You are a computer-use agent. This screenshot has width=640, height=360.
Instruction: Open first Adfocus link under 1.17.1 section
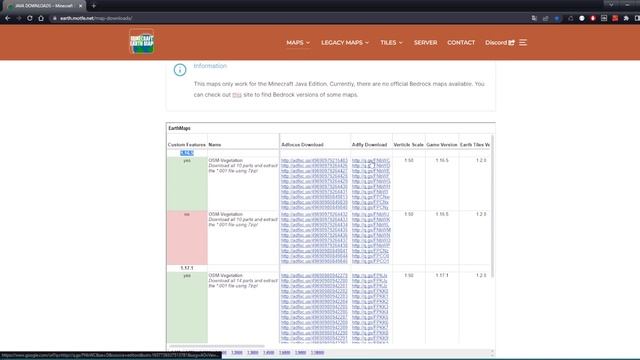tap(314, 276)
